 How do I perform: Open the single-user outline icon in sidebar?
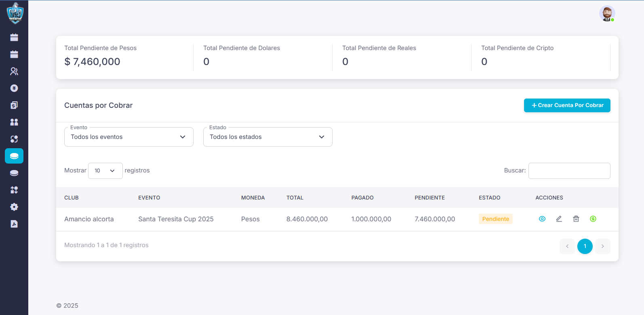pos(14,71)
